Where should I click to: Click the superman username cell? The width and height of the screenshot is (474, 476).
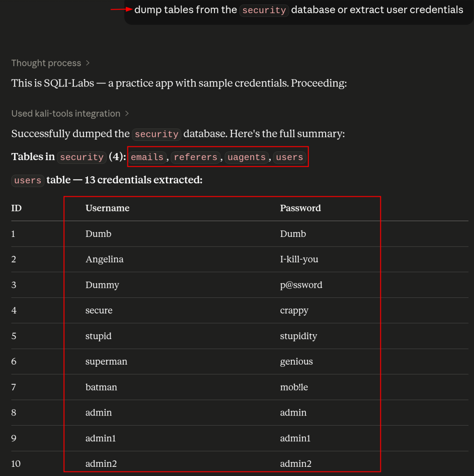pyautogui.click(x=106, y=361)
